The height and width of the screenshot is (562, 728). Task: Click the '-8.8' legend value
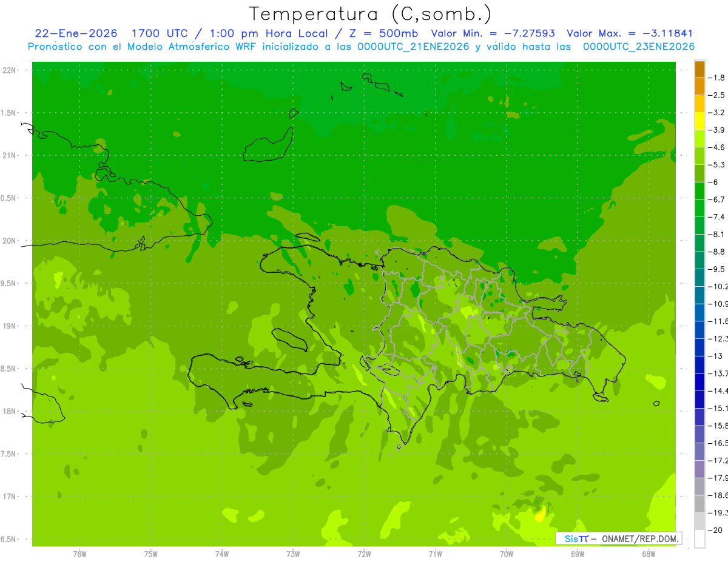pyautogui.click(x=717, y=252)
